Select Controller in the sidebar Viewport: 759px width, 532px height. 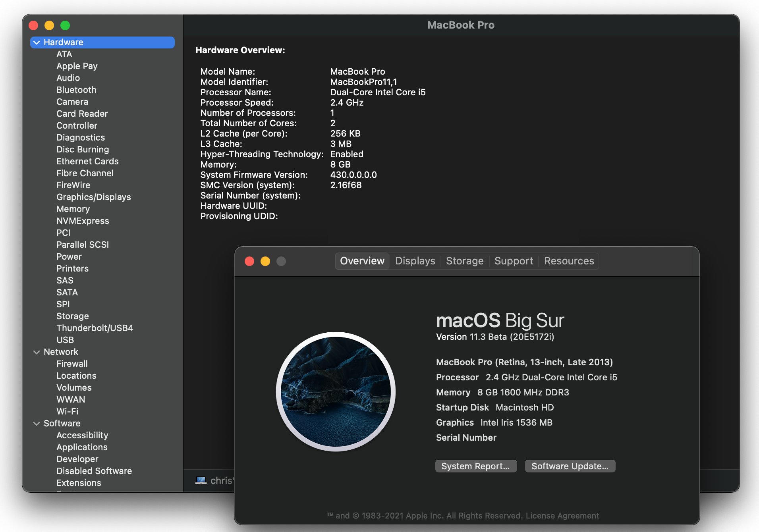coord(77,126)
